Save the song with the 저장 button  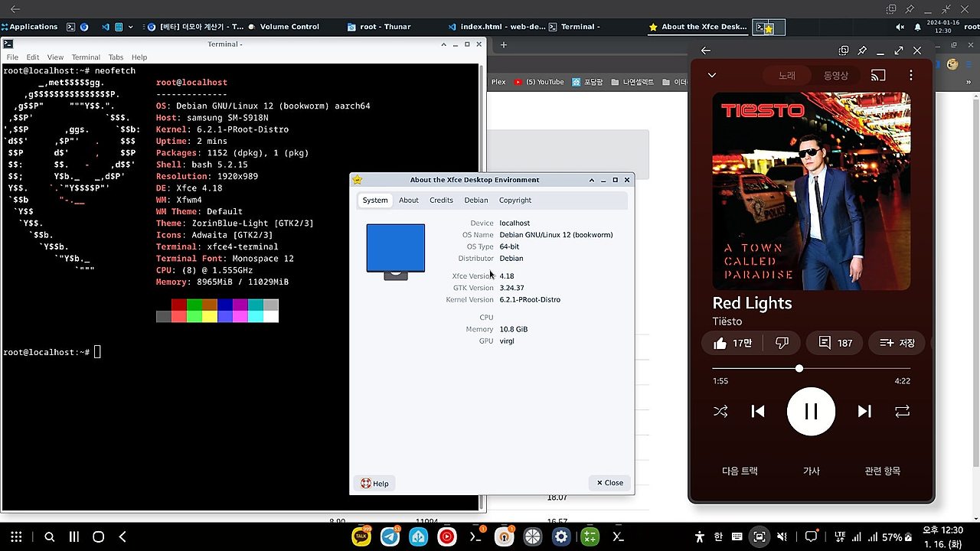(897, 343)
